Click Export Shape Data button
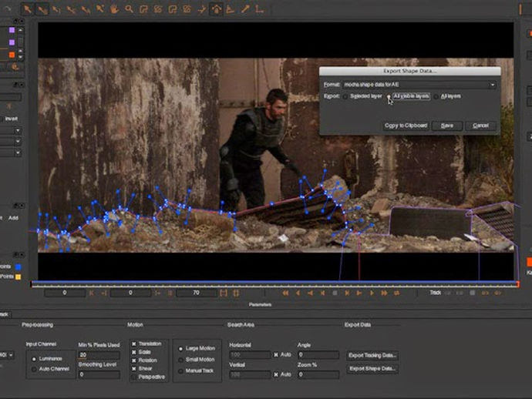 [x=372, y=368]
